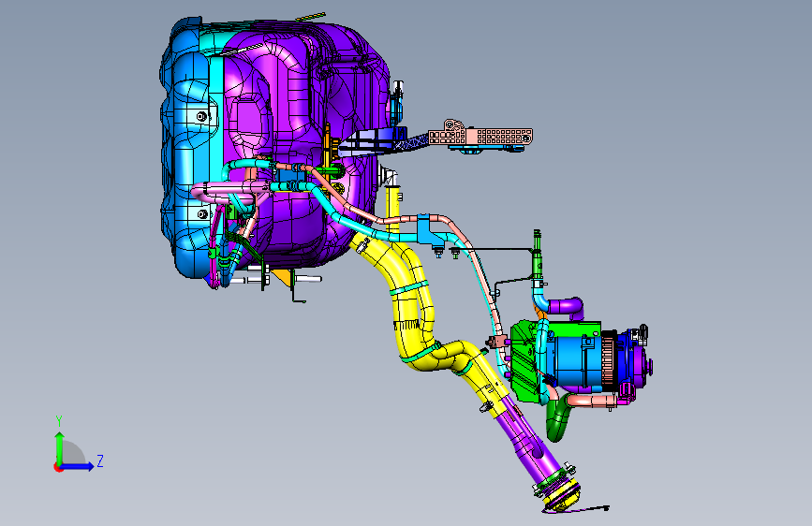This screenshot has width=812, height=526.
Task: Pick the blue cylindrical pump motor
Action: tap(576, 362)
